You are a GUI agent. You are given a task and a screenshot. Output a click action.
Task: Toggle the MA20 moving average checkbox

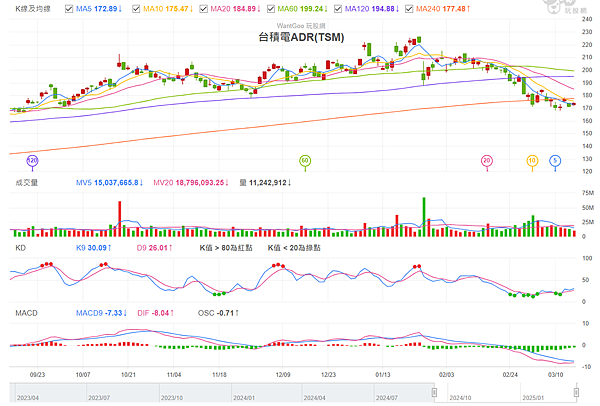pos(204,8)
